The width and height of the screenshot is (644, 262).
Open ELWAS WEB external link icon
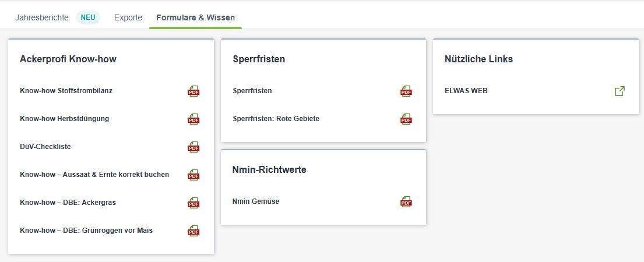620,91
